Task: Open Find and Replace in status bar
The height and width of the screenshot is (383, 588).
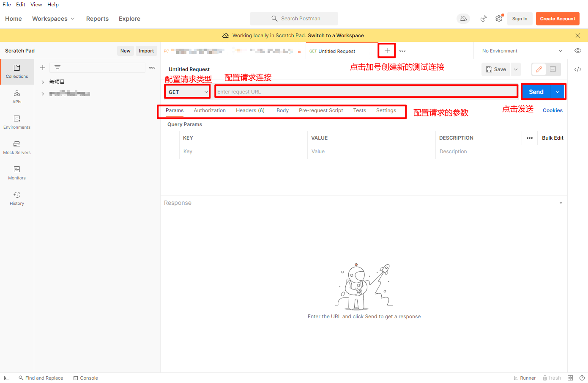Action: tap(41, 378)
